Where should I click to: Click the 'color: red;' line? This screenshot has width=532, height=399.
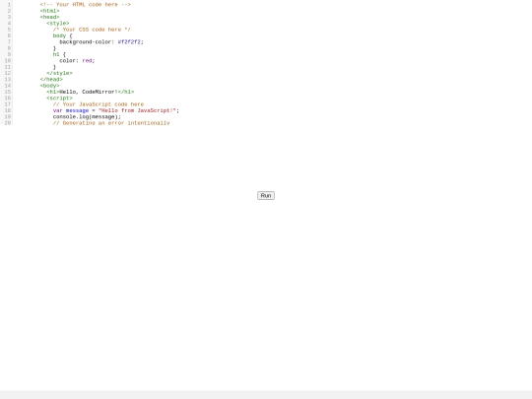coord(77,61)
